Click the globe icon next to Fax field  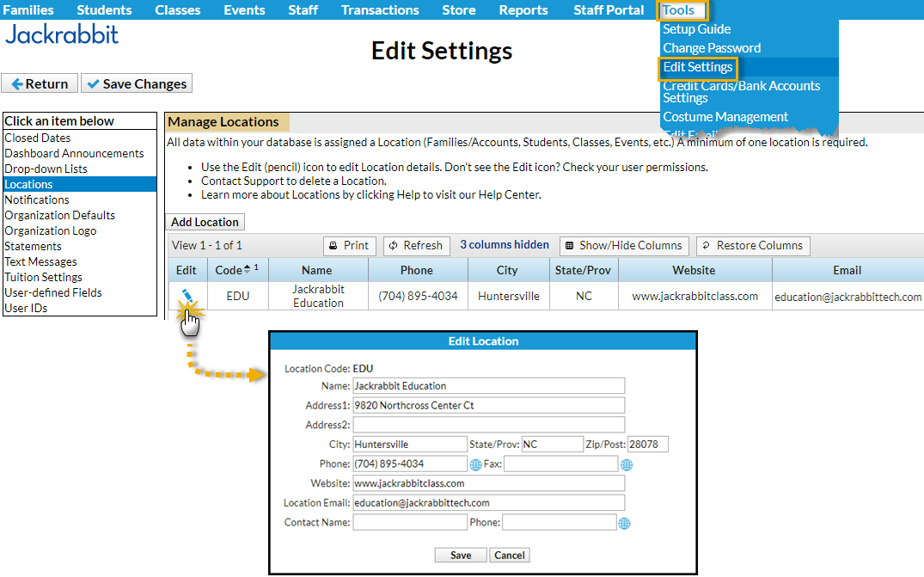click(627, 465)
